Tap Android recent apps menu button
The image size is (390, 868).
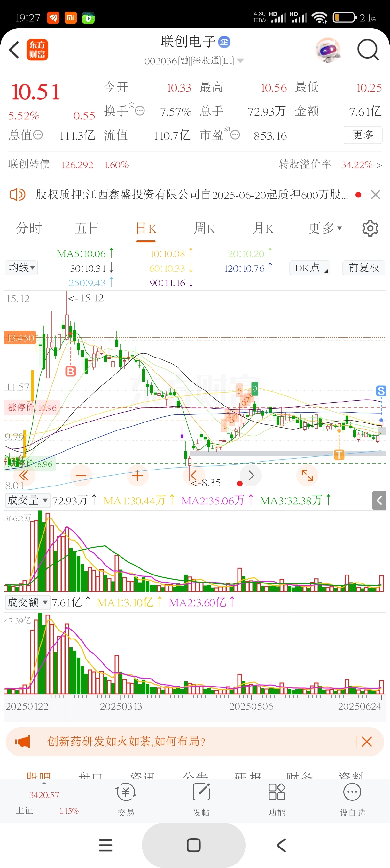point(106,845)
